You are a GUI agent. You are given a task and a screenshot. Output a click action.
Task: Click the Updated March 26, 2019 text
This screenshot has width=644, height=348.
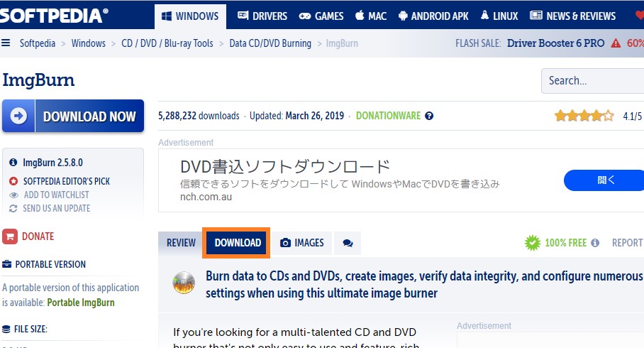click(296, 116)
